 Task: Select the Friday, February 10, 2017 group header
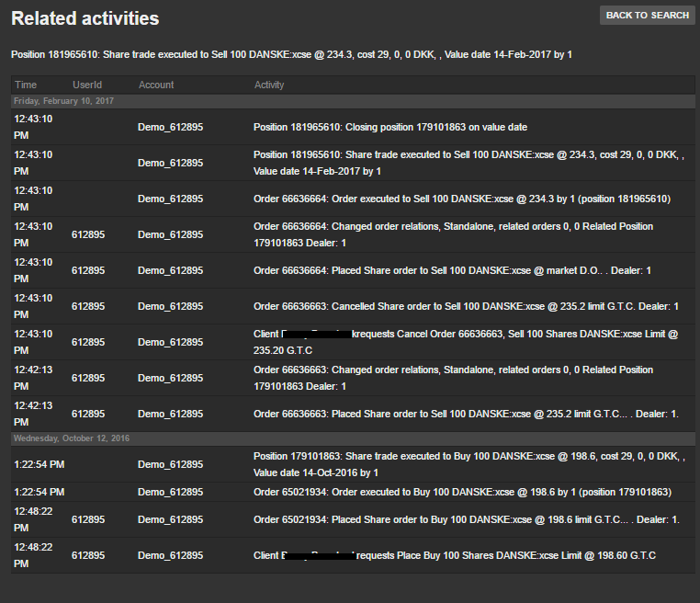point(64,101)
